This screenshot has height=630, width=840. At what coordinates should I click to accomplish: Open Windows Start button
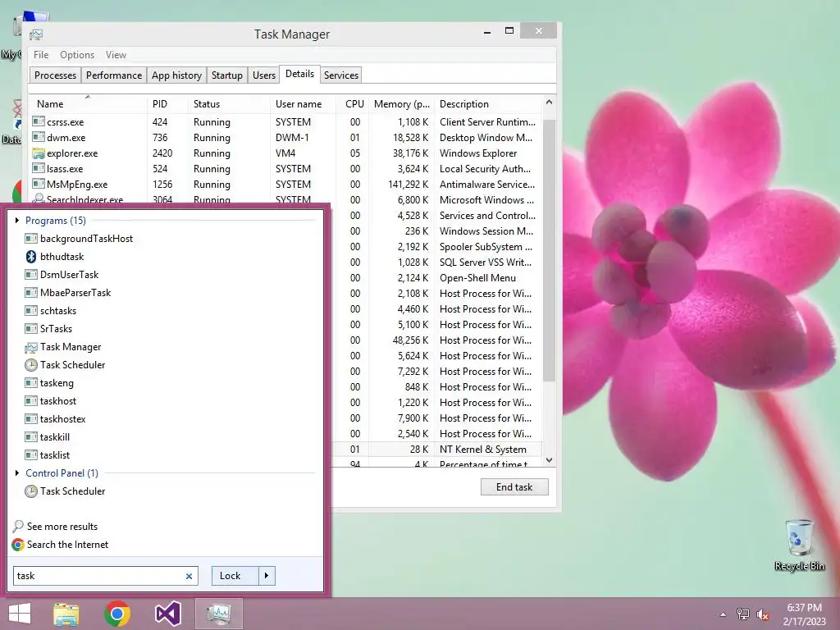[x=20, y=614]
